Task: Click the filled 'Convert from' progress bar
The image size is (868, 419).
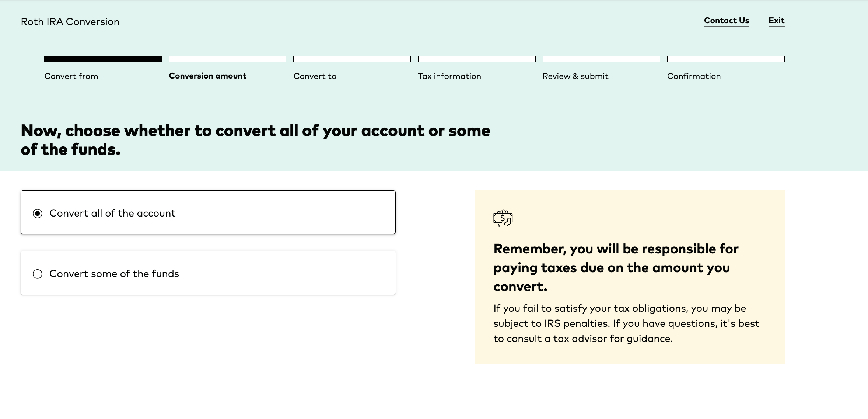Action: [103, 59]
